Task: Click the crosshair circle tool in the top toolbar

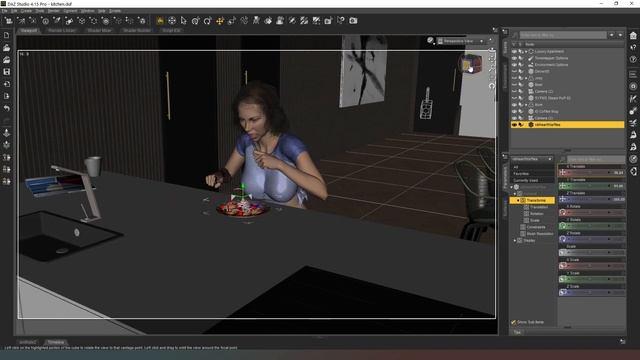Action: [x=172, y=20]
